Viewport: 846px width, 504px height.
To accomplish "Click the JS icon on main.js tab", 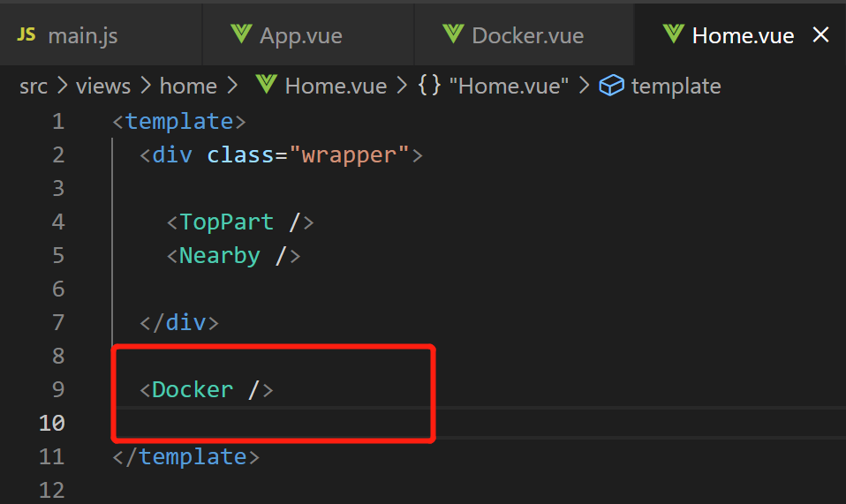I will point(26,35).
